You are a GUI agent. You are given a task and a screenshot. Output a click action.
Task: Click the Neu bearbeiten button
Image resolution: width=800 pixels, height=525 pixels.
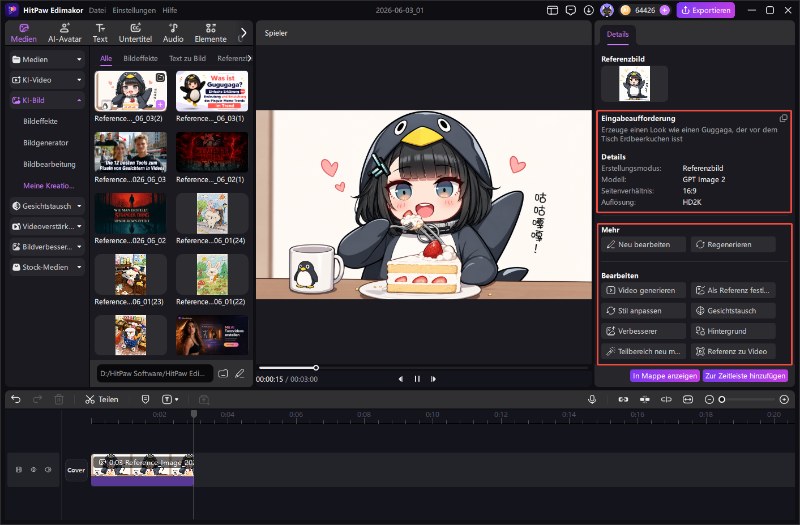643,244
